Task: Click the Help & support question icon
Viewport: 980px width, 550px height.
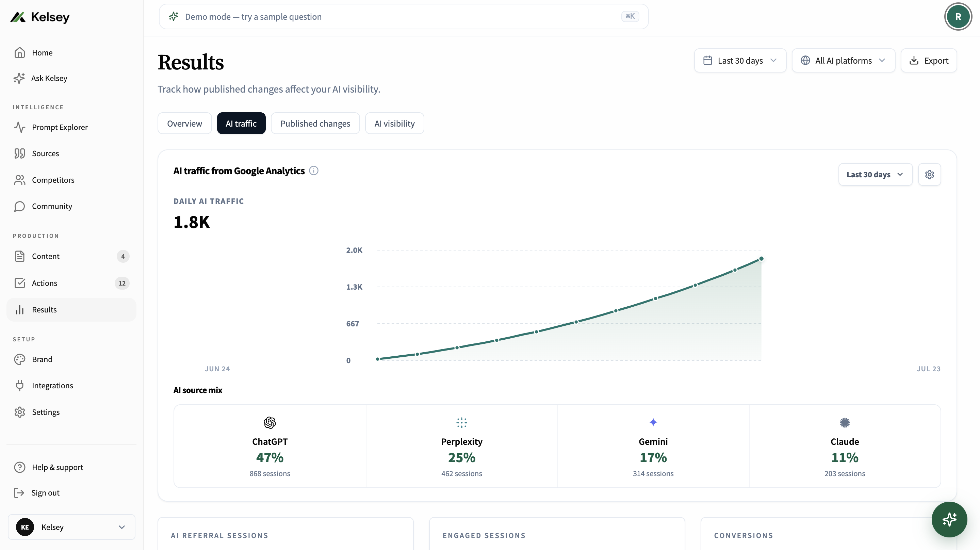Action: 19,467
